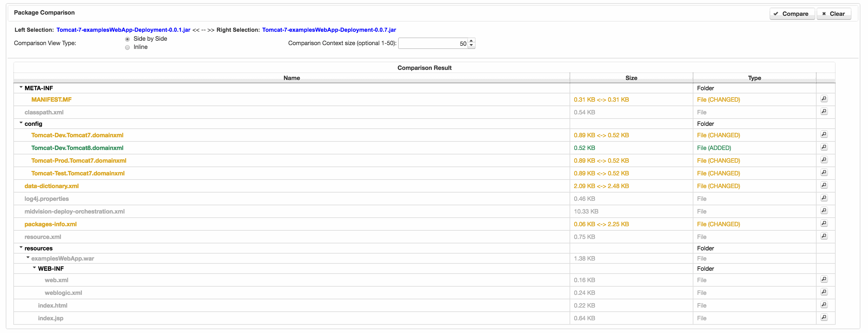Select Tomcat-Dev.Tomcat8.domainxml name
Image resolution: width=868 pixels, height=333 pixels.
(77, 148)
